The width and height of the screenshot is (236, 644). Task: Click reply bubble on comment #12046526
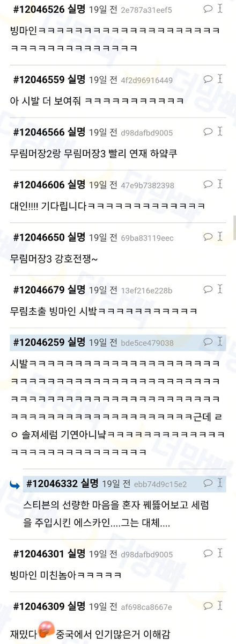click(208, 8)
